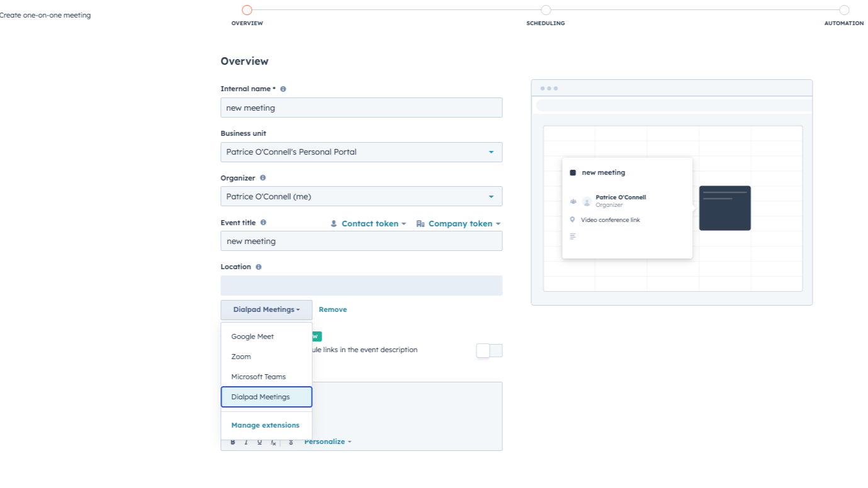
Task: Italicize text using the description toolbar
Action: coord(246,442)
